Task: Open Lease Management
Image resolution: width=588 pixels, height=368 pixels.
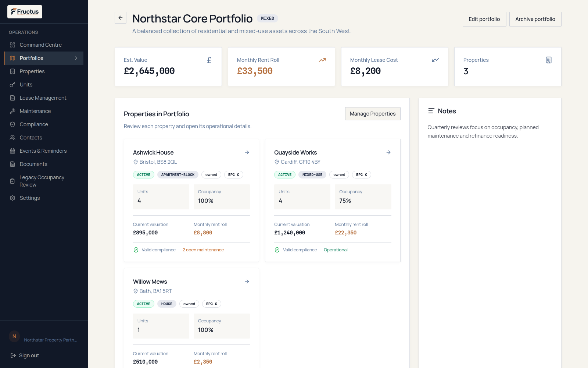Action: [44, 98]
